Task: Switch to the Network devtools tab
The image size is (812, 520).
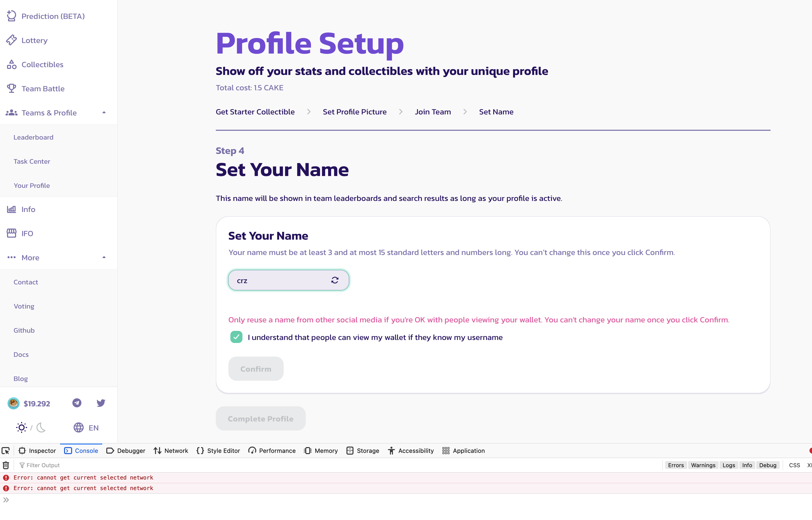Action: pos(171,450)
